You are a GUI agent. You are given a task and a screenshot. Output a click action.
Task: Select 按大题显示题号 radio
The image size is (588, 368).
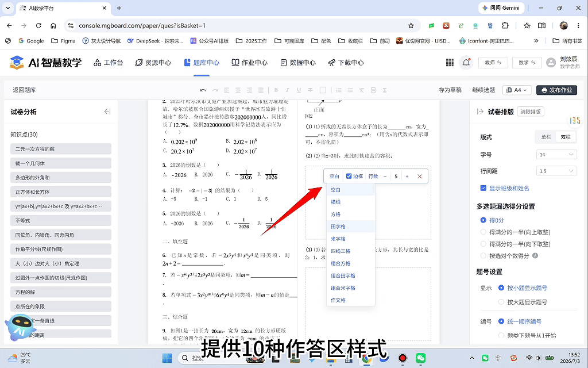pyautogui.click(x=501, y=302)
